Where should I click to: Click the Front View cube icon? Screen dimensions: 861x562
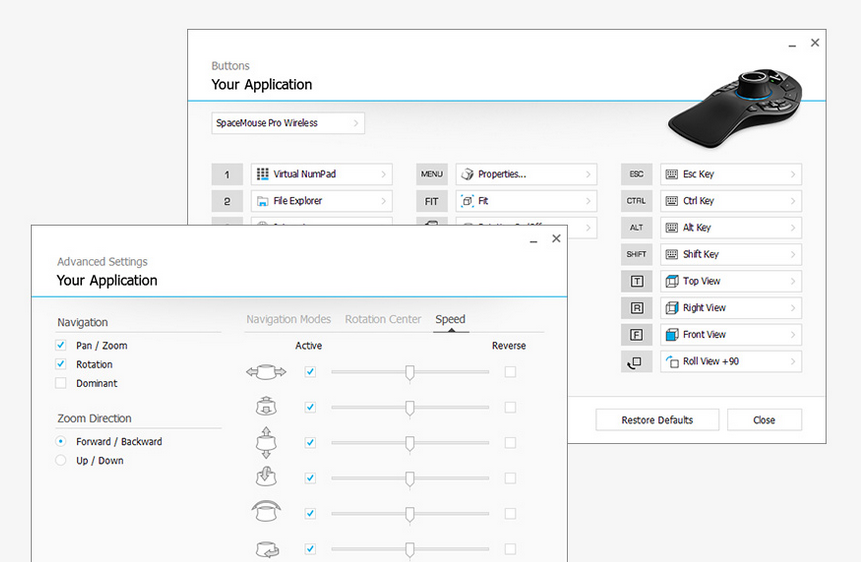click(x=671, y=335)
